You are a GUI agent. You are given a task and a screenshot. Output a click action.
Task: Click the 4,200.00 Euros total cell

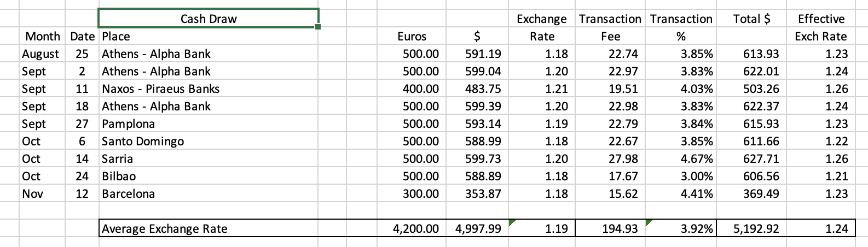[416, 228]
